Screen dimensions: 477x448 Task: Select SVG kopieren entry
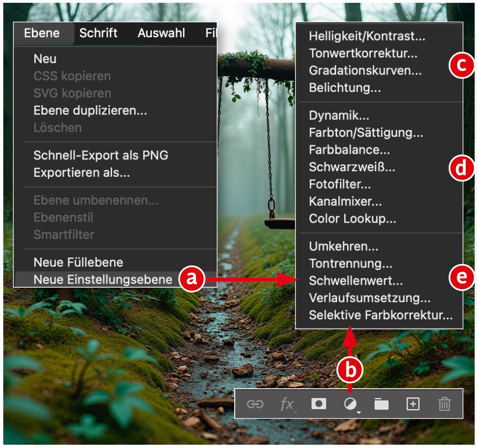[72, 93]
